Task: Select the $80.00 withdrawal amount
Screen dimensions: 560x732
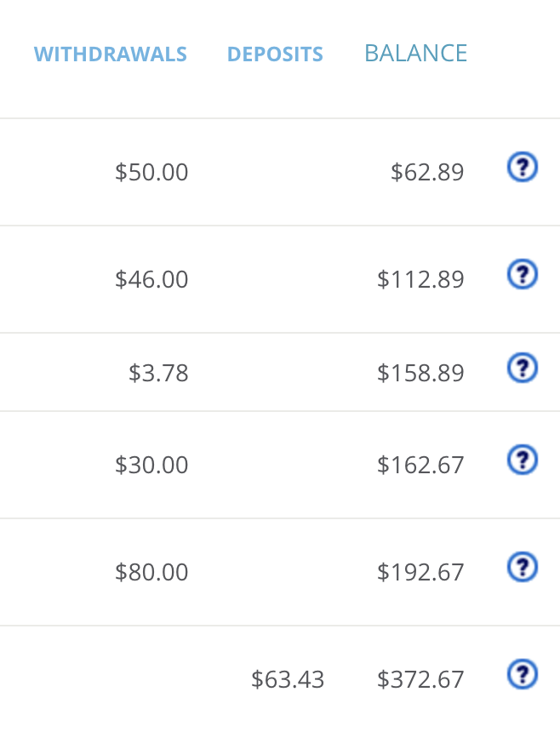Action: point(151,573)
